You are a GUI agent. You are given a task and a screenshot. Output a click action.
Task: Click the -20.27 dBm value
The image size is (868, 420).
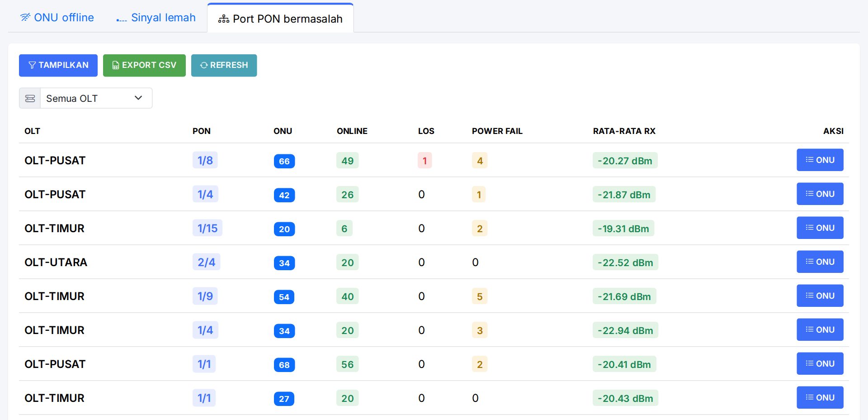(625, 161)
